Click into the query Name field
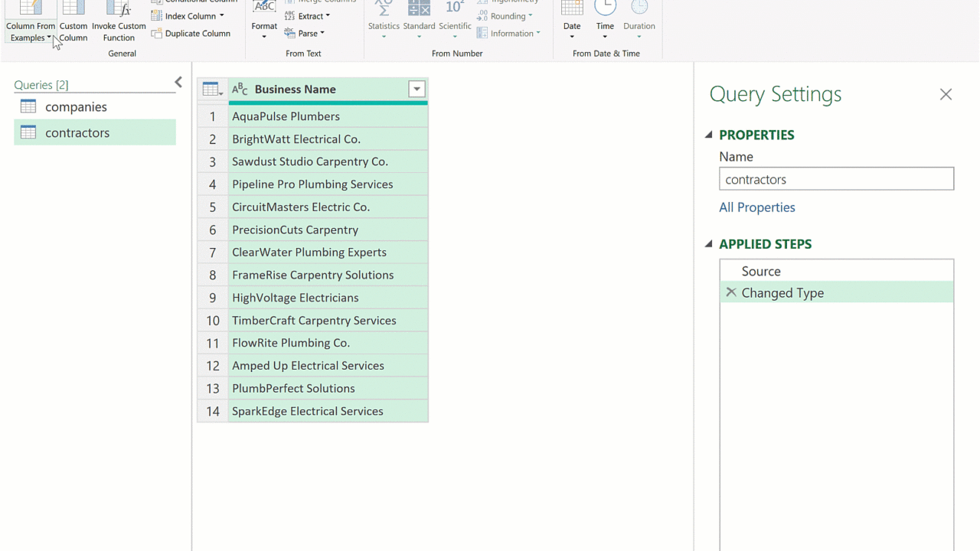 (x=836, y=179)
